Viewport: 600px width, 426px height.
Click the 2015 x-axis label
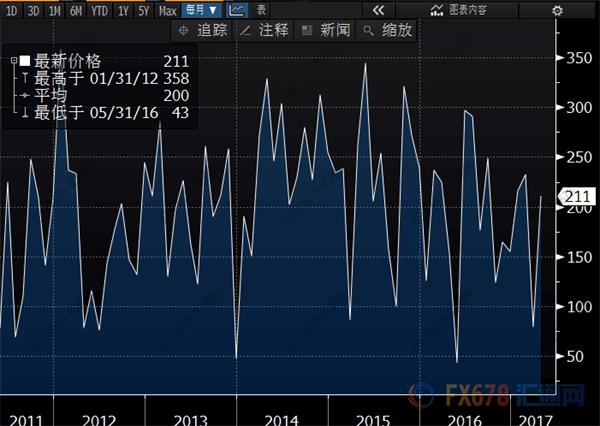click(x=373, y=420)
